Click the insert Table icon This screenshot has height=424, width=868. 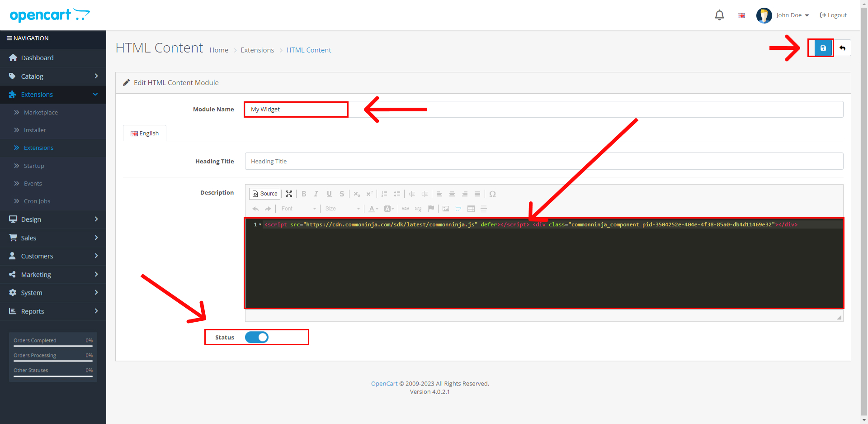click(x=471, y=209)
